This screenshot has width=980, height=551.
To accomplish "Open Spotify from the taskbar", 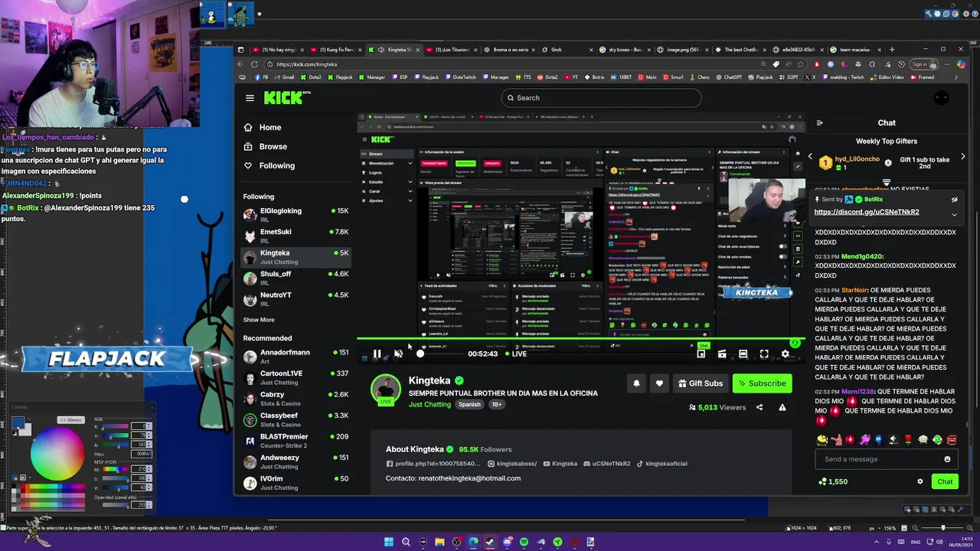I will coord(524,542).
